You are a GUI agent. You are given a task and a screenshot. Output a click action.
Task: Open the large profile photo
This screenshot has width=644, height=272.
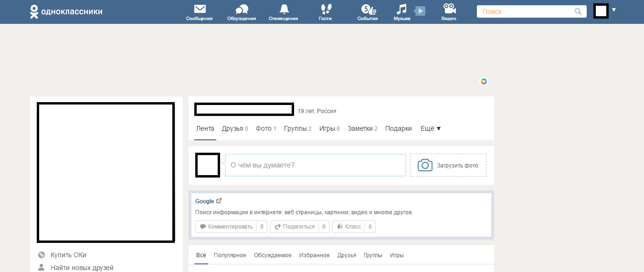[106, 172]
